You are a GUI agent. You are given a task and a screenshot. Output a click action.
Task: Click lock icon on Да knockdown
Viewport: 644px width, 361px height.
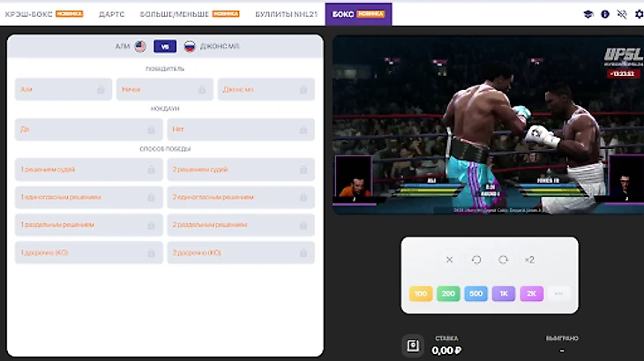(151, 130)
